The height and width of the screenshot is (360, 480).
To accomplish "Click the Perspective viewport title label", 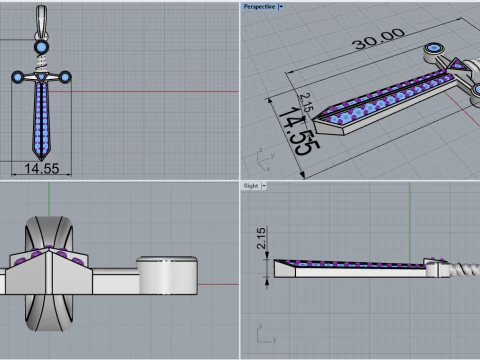I will 259,7.
